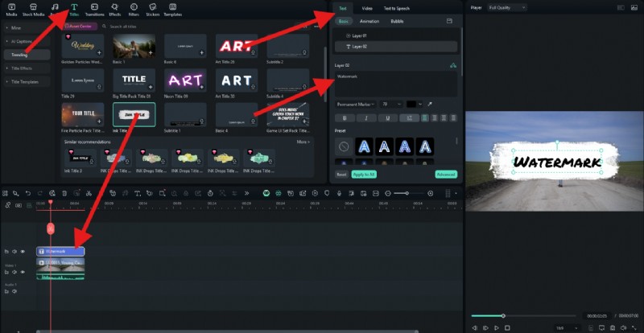Open the font size 79 dropdown
The image size is (644, 333).
pyautogui.click(x=391, y=105)
